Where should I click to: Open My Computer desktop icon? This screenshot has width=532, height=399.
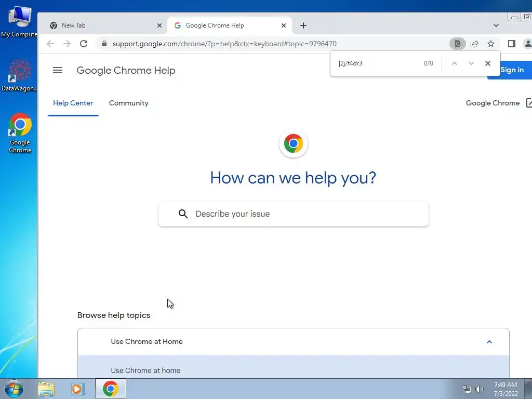tap(19, 21)
